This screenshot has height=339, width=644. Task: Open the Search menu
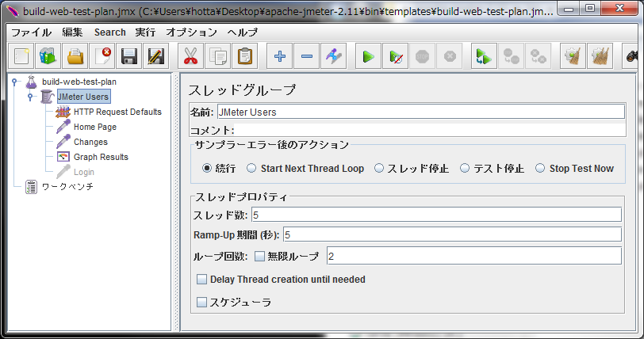tap(110, 32)
